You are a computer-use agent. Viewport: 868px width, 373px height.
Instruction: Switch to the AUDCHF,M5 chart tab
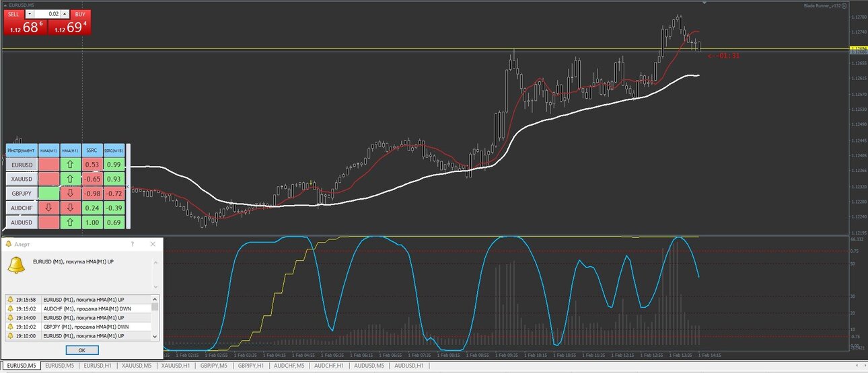point(290,366)
